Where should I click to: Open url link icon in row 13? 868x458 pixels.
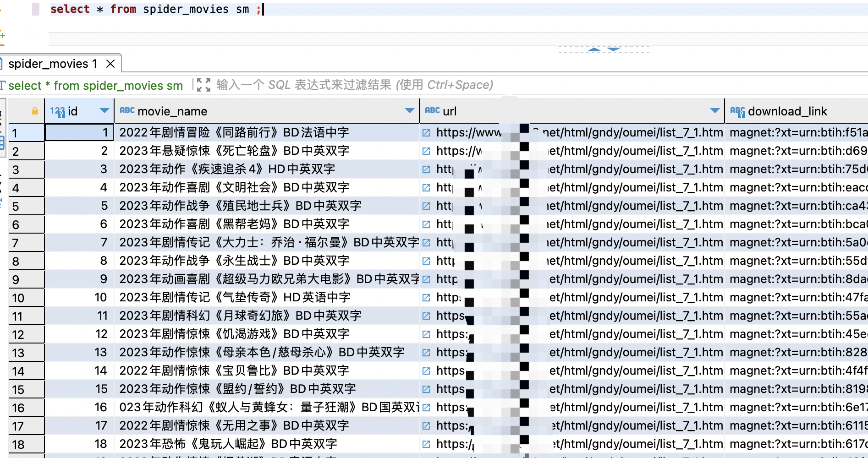[426, 353]
